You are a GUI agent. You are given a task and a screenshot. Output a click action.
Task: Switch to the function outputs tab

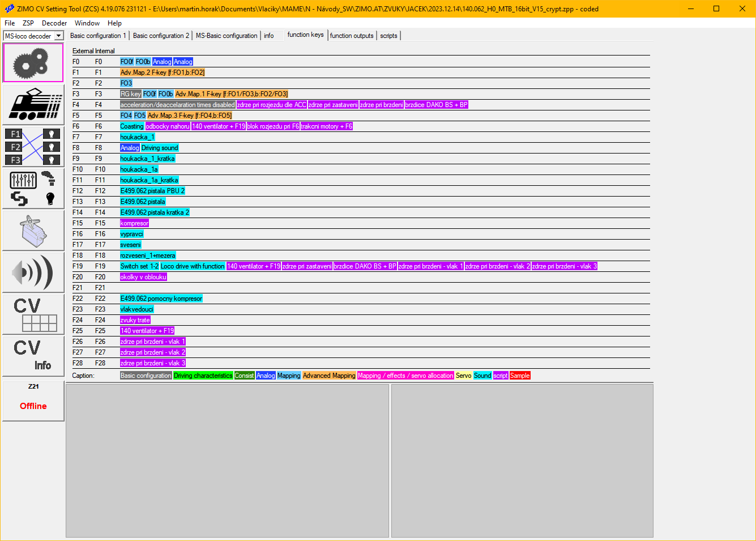pyautogui.click(x=352, y=36)
